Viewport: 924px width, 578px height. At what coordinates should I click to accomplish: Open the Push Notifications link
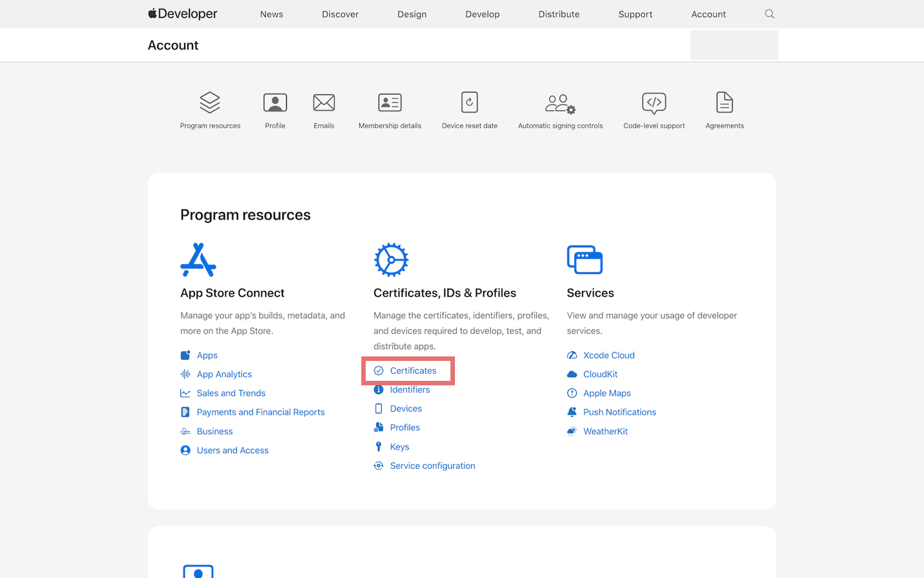619,412
